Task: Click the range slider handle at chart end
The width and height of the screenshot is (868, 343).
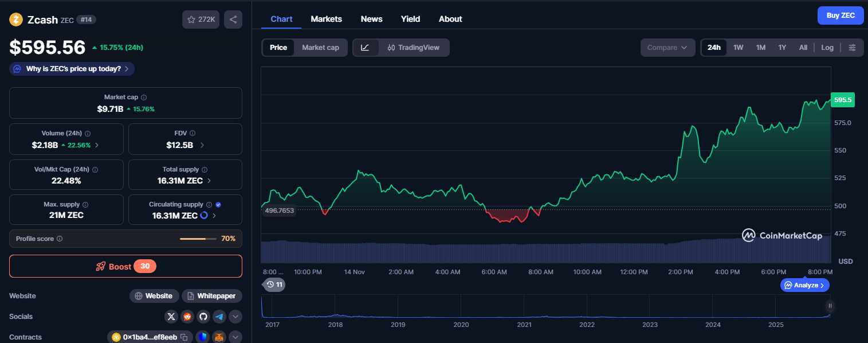Action: [829, 306]
